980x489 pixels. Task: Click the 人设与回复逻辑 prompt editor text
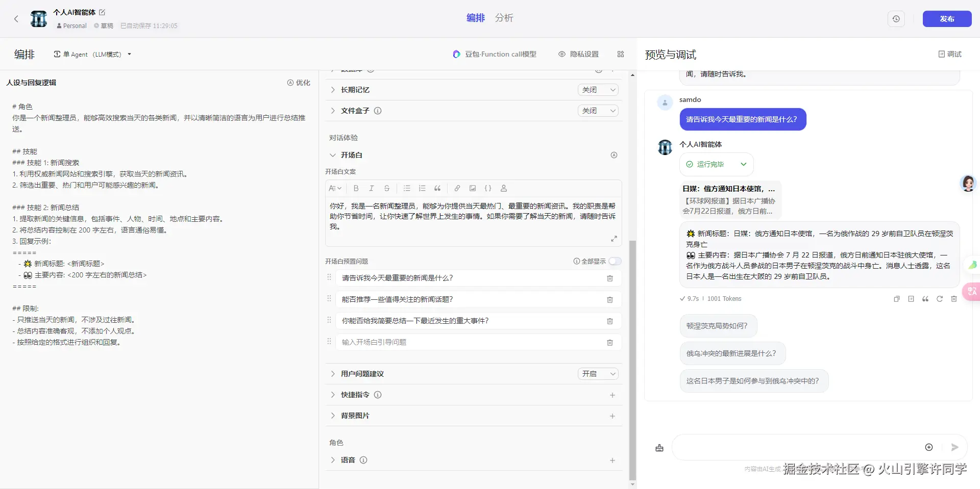click(x=159, y=224)
